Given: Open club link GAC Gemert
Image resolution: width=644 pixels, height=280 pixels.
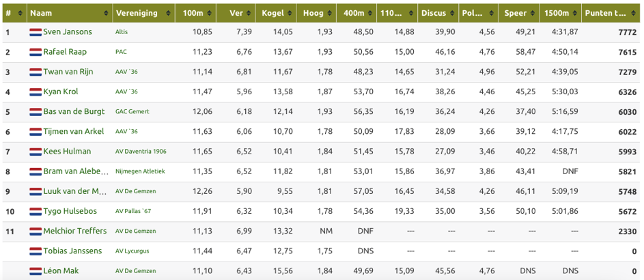Looking at the screenshot, I should [x=132, y=112].
